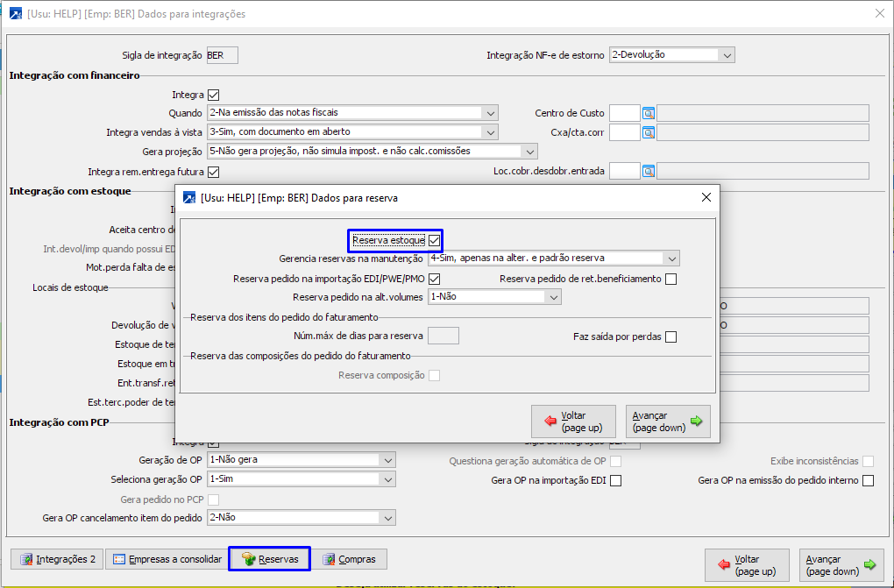894x588 pixels.
Task: Click main-window Voltar (page up) button
Action: tap(747, 565)
